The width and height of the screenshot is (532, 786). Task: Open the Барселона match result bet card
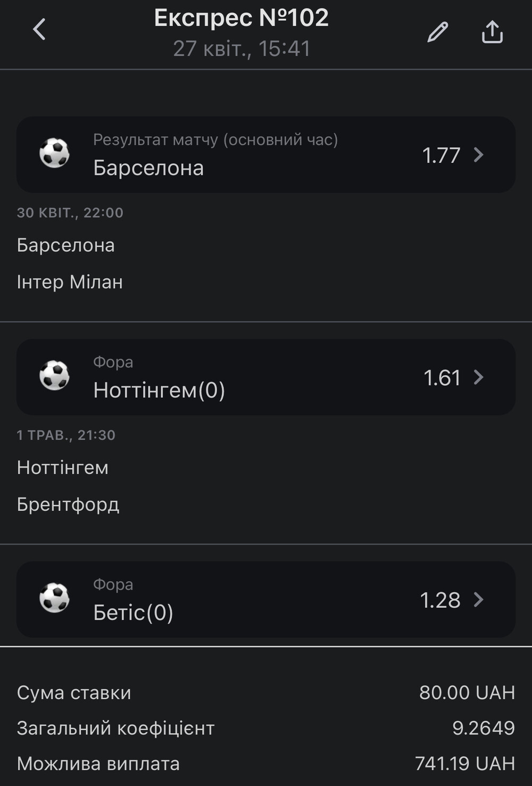click(266, 154)
